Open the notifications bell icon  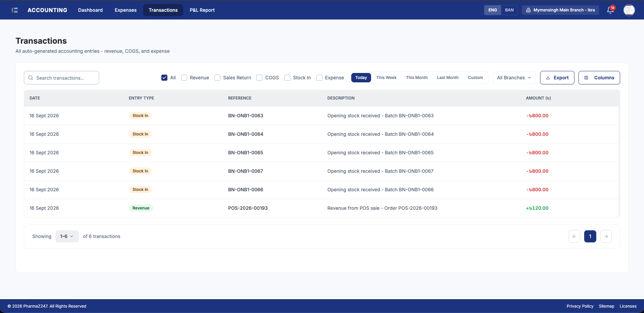point(610,10)
